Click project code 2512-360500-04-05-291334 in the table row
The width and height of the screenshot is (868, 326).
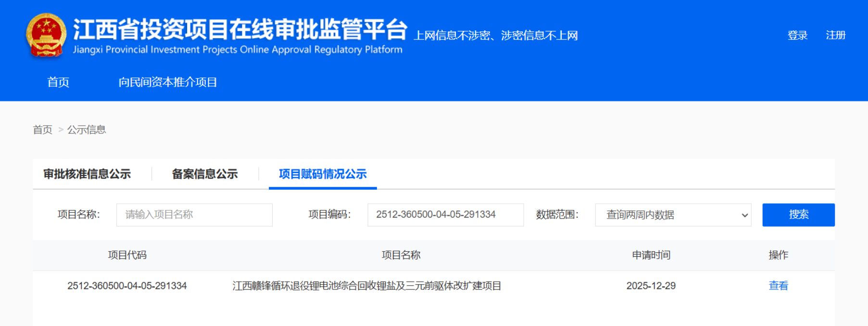(127, 286)
